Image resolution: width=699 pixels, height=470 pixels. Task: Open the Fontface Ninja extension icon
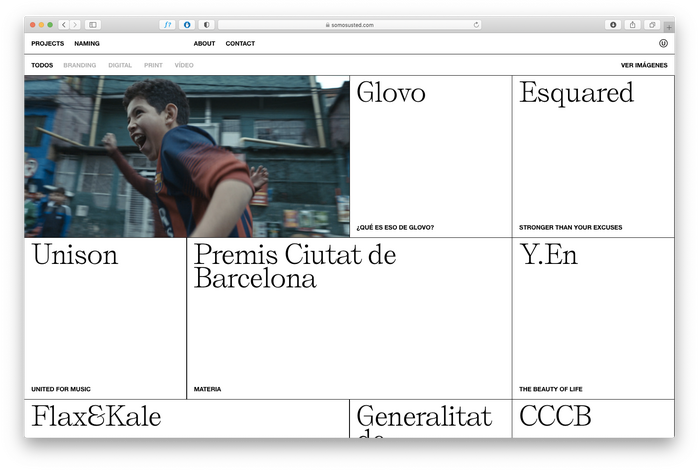168,25
